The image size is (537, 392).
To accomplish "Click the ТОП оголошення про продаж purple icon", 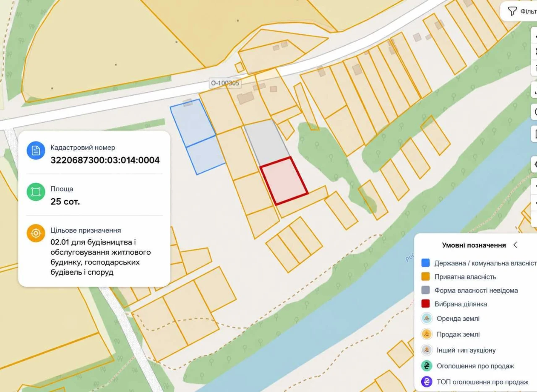I will (427, 382).
